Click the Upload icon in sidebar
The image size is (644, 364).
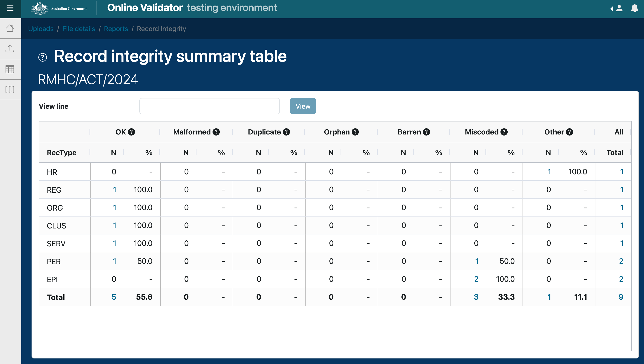10,49
